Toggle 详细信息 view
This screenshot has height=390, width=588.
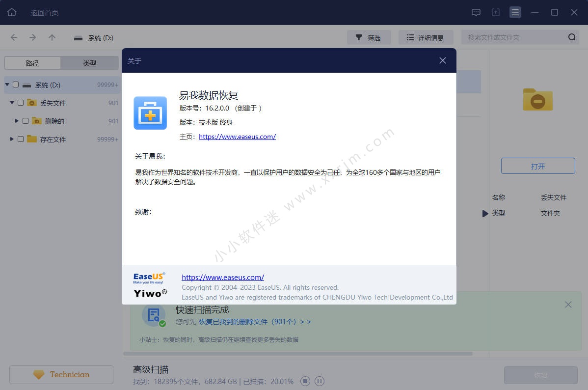(x=426, y=37)
